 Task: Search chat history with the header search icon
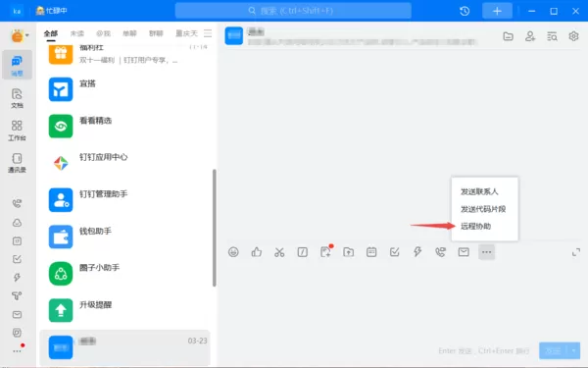552,36
